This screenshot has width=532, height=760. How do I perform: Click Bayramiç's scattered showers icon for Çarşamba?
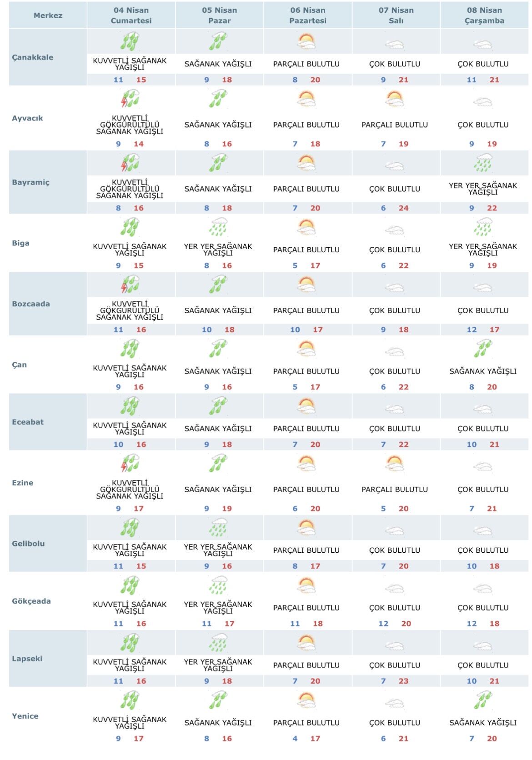click(x=483, y=163)
